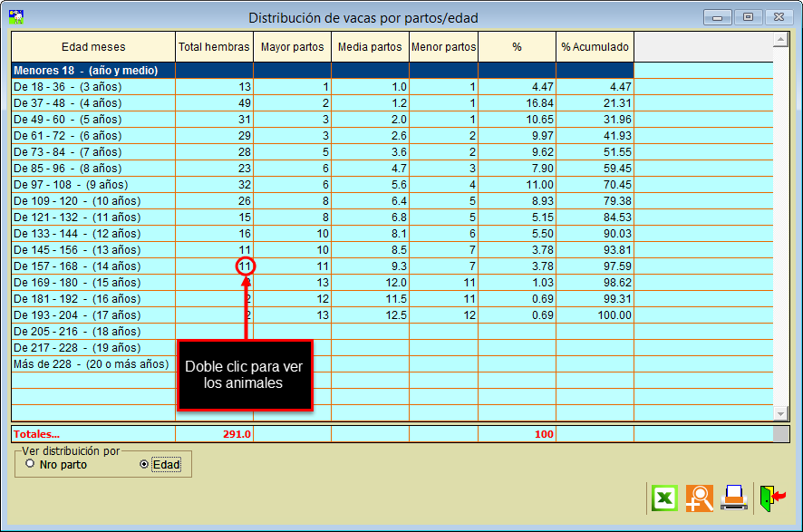Click Total hembras value 32 for 9 años

click(214, 185)
